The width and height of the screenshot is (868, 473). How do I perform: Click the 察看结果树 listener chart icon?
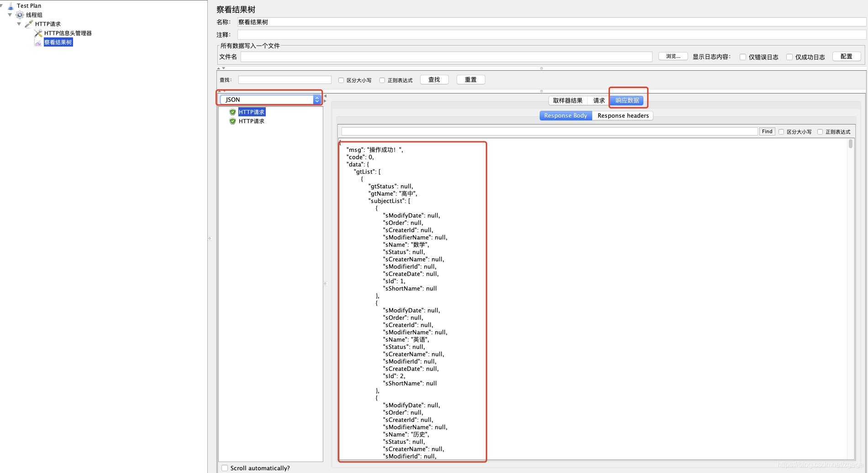click(38, 42)
